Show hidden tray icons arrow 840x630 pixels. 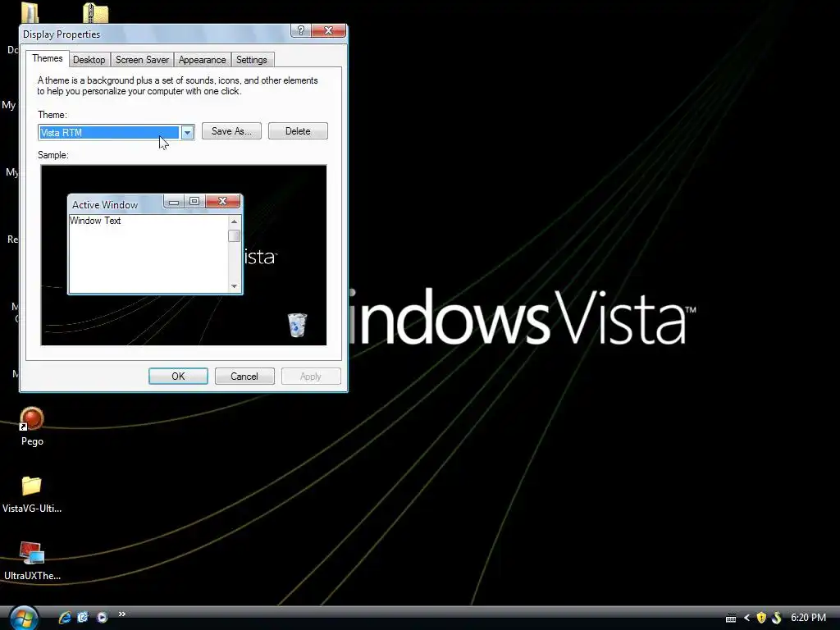click(746, 618)
